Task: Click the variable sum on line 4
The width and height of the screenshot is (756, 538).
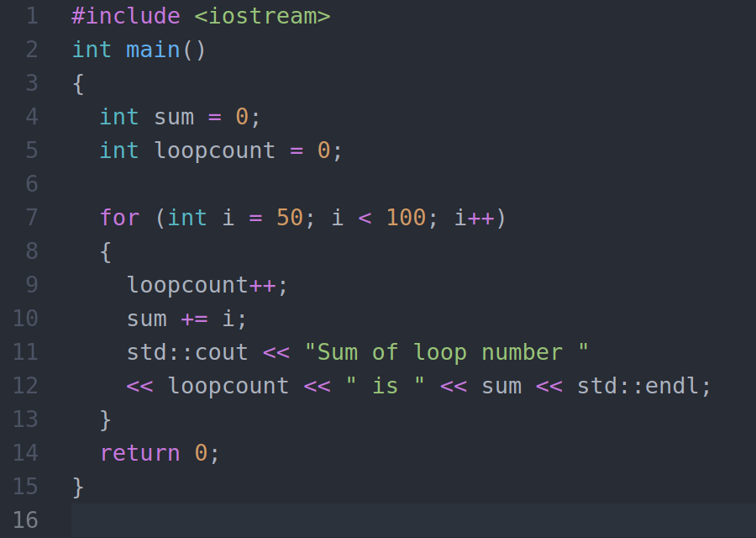Action: point(173,116)
